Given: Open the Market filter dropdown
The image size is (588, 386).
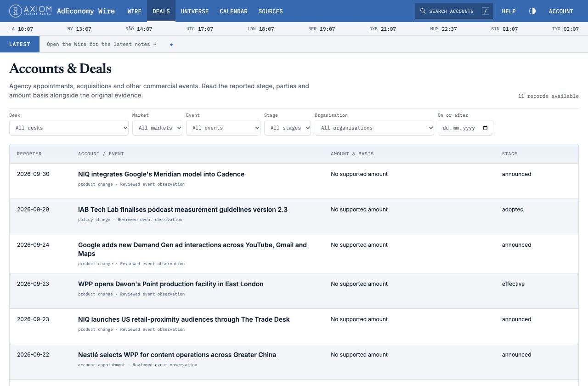Looking at the screenshot, I should [x=157, y=128].
